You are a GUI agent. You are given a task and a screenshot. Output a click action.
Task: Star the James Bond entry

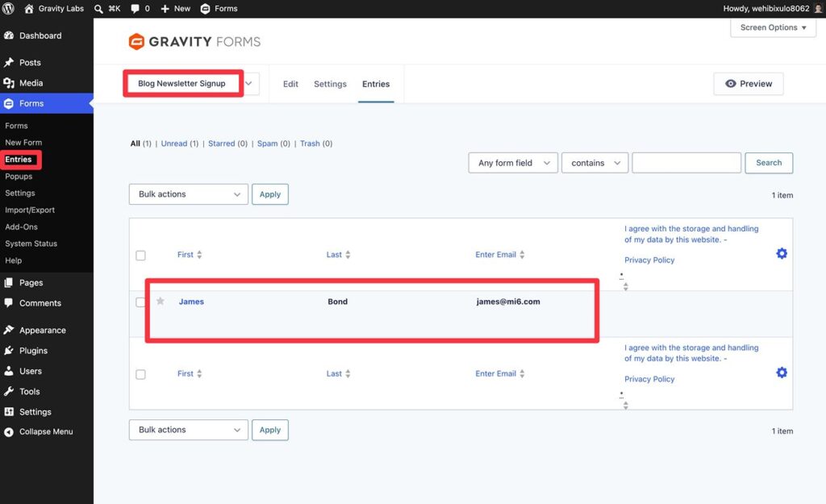tap(161, 301)
